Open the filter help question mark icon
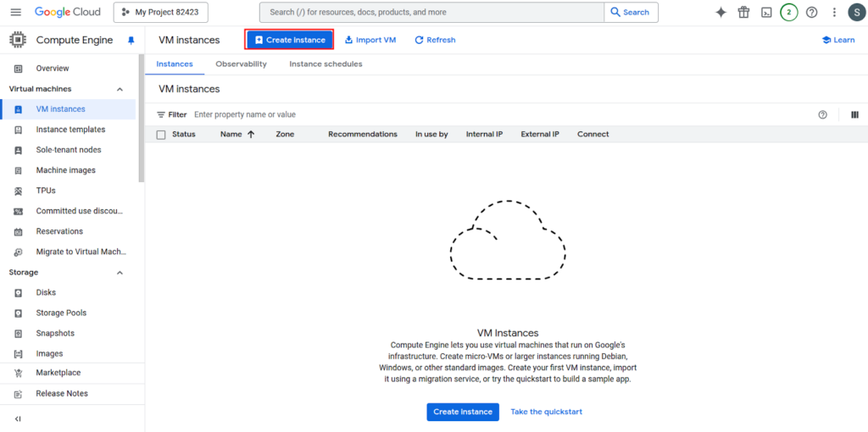 point(822,114)
